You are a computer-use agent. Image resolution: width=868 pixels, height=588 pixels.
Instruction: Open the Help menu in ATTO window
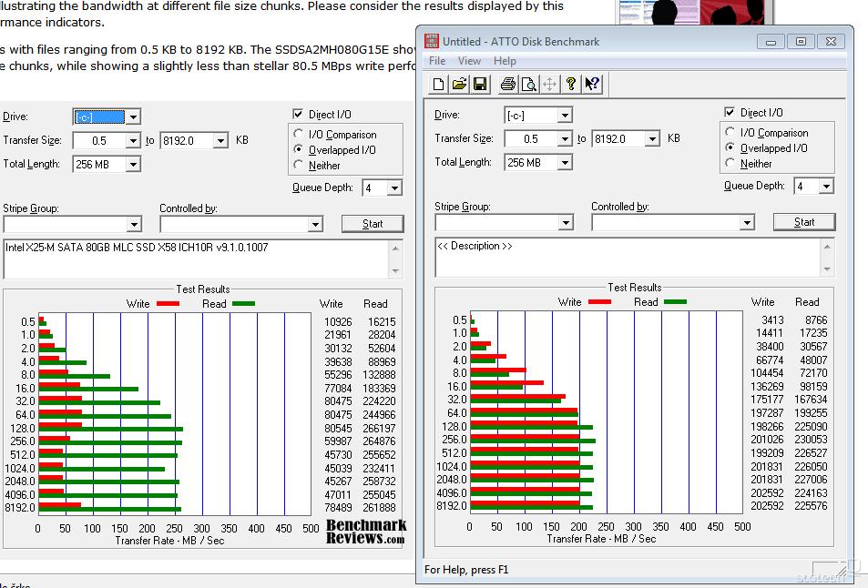pos(505,61)
